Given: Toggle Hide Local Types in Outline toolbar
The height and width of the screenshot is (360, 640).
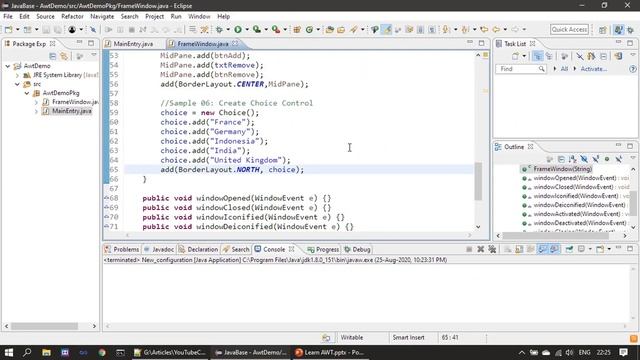Looking at the screenshot, I should 619,159.
